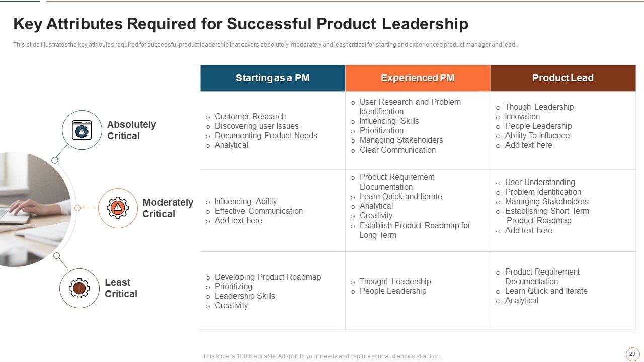The height and width of the screenshot is (362, 644).
Task: Select the Experienced PM column header
Action: (x=418, y=78)
